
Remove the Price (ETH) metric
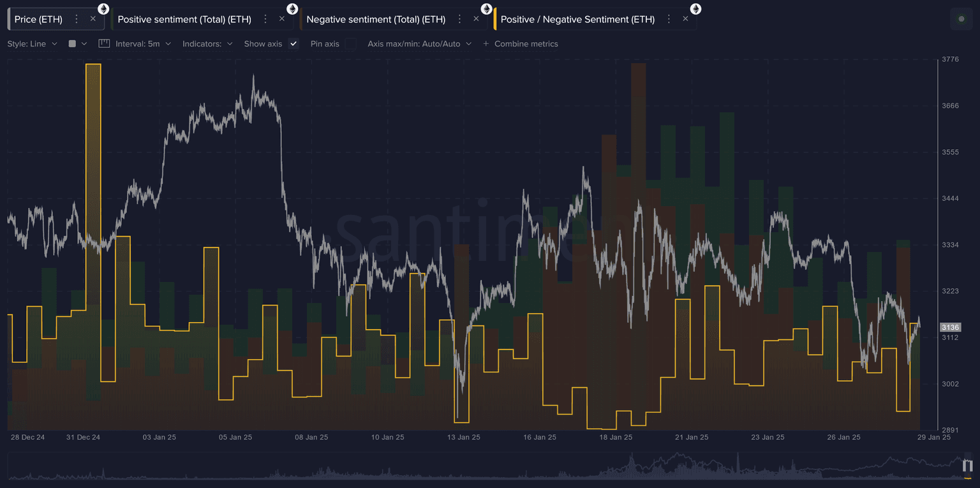(x=93, y=19)
